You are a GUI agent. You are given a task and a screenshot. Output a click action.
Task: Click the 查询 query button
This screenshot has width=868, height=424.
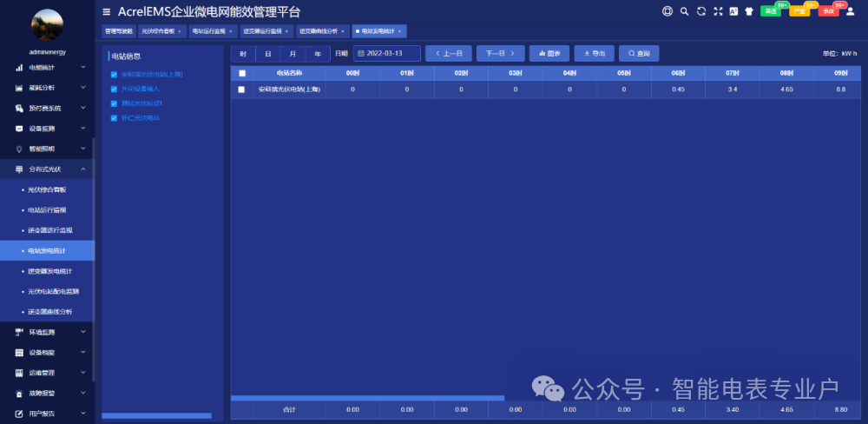[x=639, y=54]
